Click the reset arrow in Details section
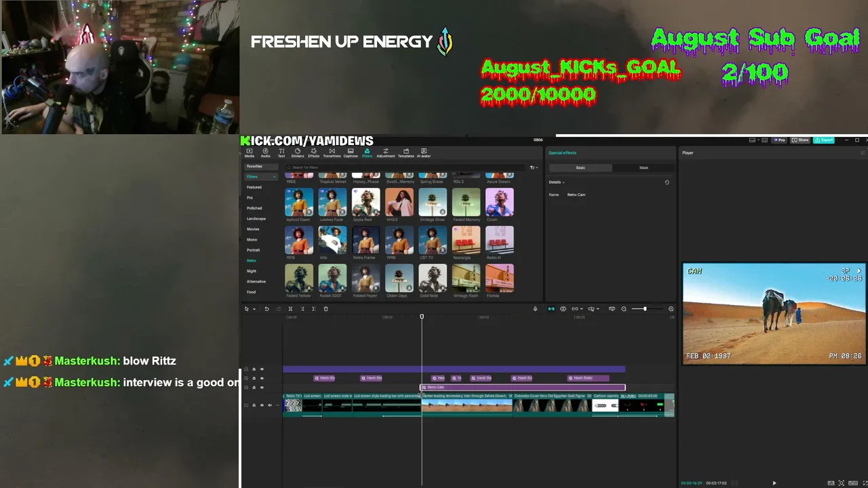868x488 pixels. (667, 182)
